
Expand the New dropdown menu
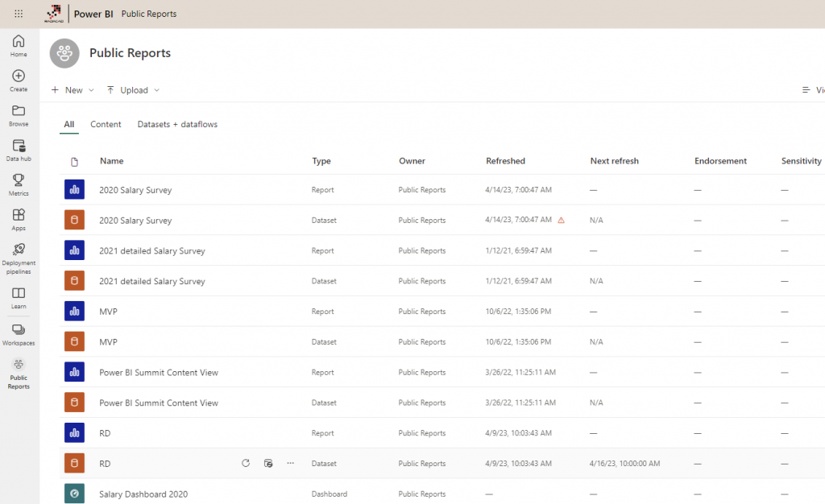pos(73,90)
